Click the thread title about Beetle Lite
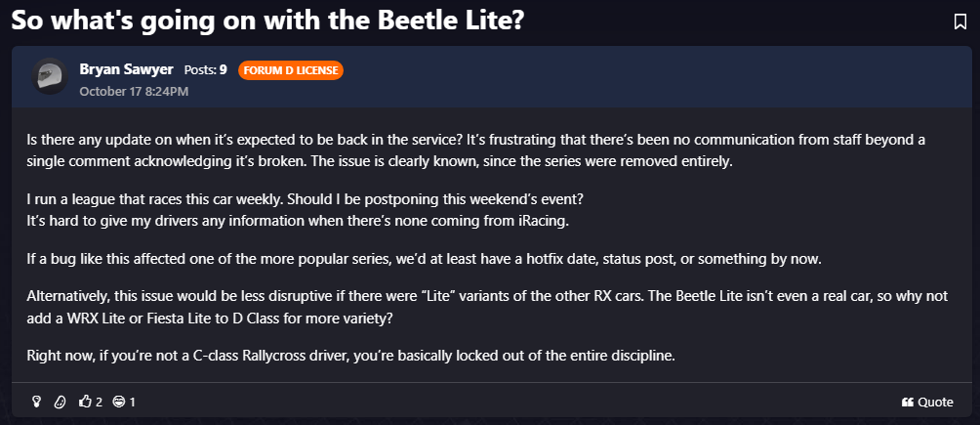980x425 pixels. pyautogui.click(x=267, y=21)
